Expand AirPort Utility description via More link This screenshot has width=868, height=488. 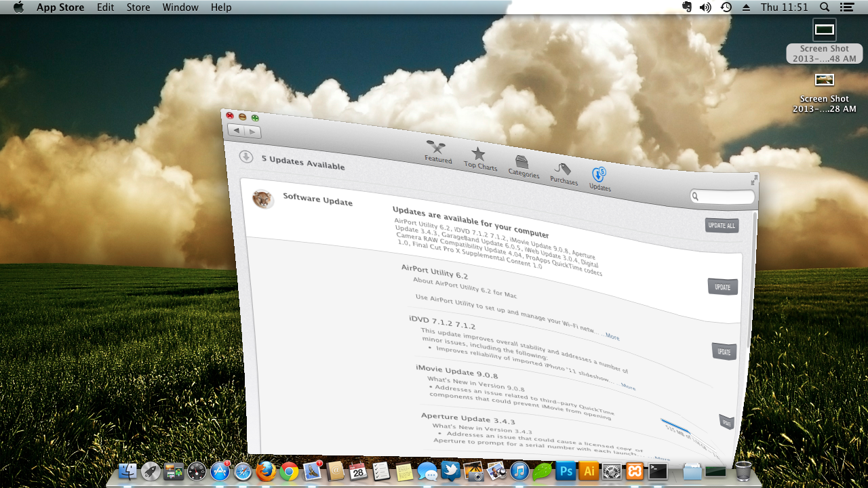coord(612,336)
